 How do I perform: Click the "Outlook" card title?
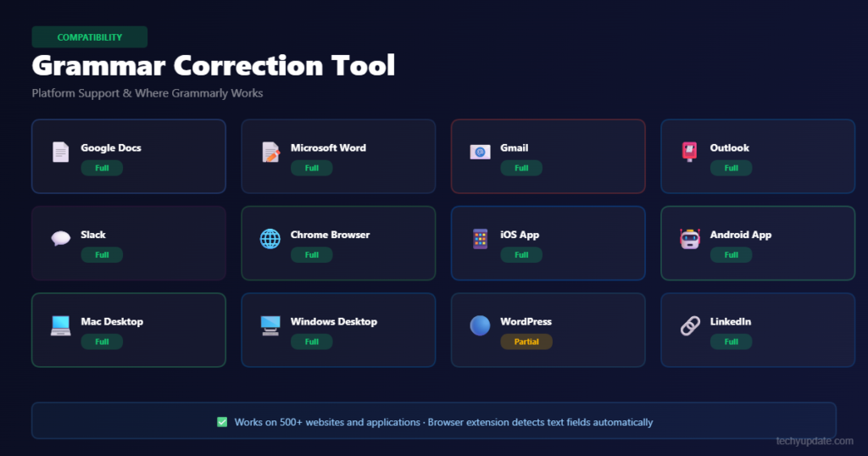[x=730, y=147]
